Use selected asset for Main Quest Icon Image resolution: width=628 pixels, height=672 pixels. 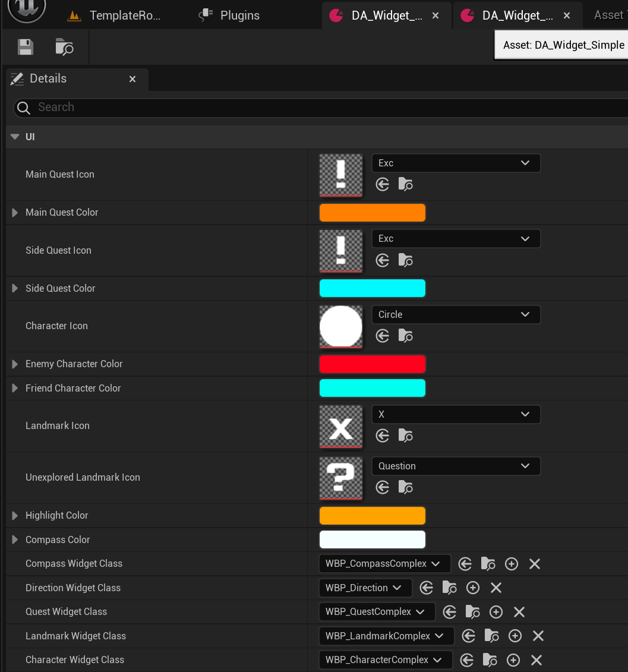(383, 184)
